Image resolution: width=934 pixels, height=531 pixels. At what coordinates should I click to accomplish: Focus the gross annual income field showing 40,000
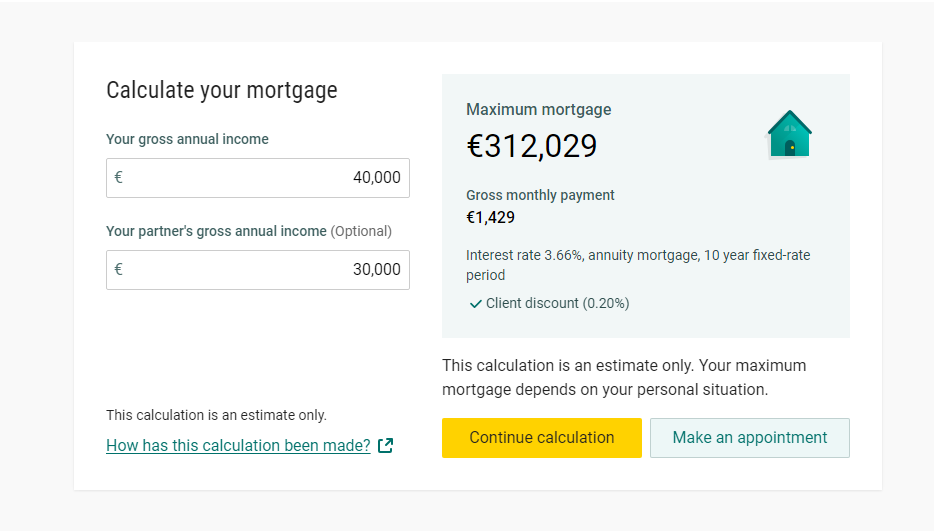(258, 178)
